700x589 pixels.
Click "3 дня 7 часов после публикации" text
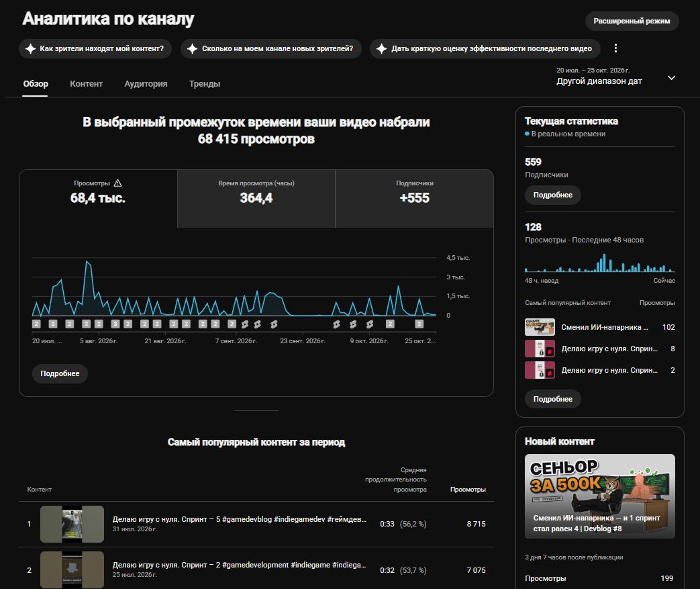click(574, 557)
